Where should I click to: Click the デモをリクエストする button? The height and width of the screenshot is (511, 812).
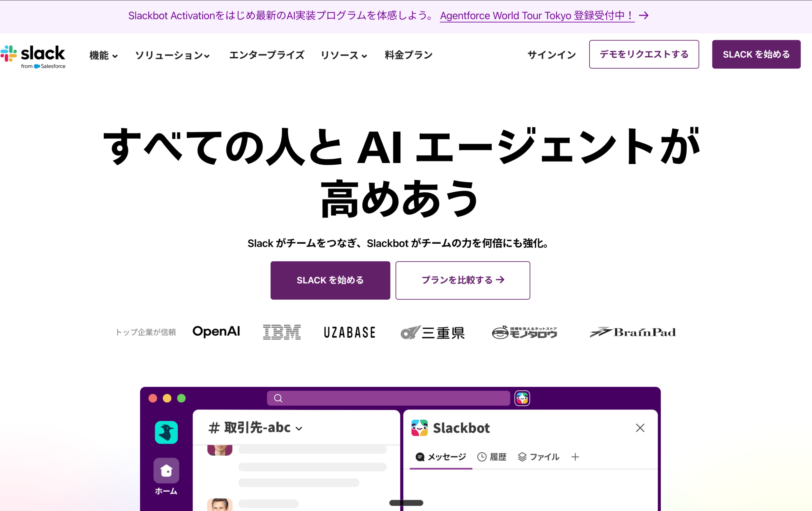point(644,54)
